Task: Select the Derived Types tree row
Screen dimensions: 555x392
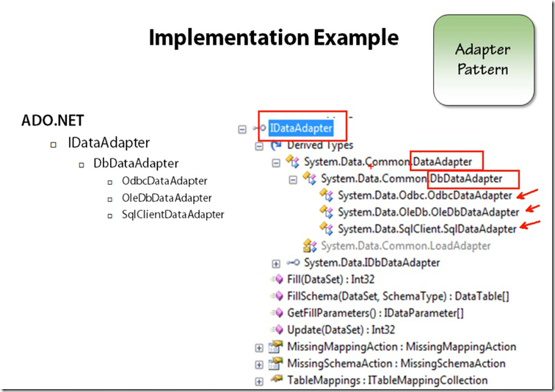Action: point(320,145)
